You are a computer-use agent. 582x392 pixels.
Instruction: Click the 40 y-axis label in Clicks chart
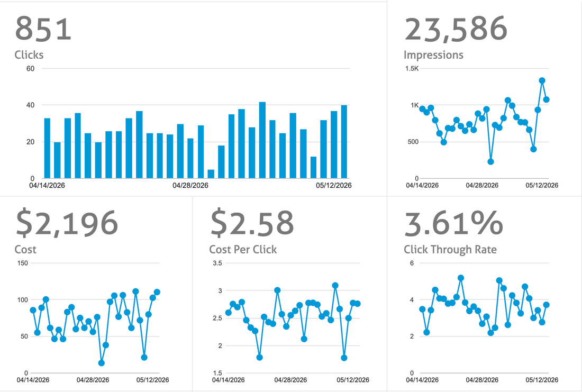pos(31,105)
